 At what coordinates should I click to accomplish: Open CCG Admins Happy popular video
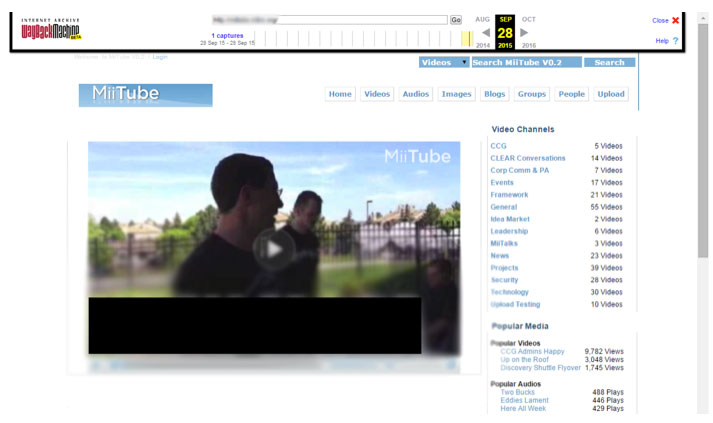click(x=532, y=352)
